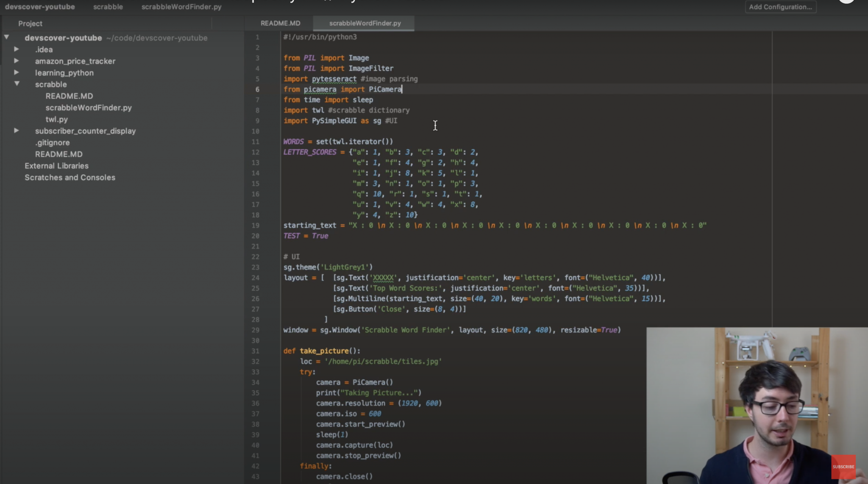
Task: Click the gutter at line number 31
Action: pos(256,351)
